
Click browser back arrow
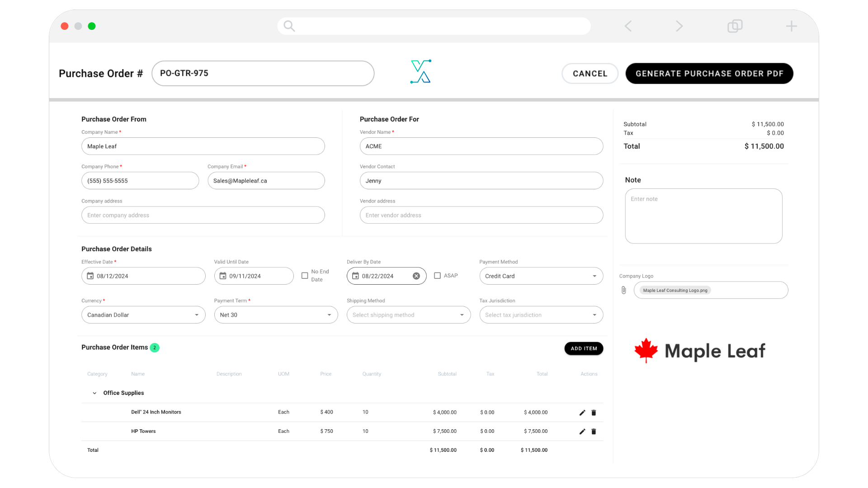(628, 26)
